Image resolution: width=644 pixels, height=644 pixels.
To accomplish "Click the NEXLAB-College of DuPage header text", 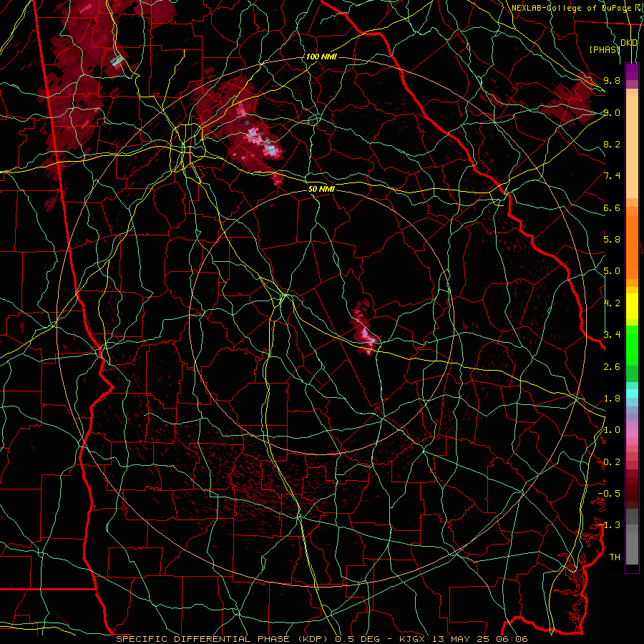I will (x=571, y=8).
